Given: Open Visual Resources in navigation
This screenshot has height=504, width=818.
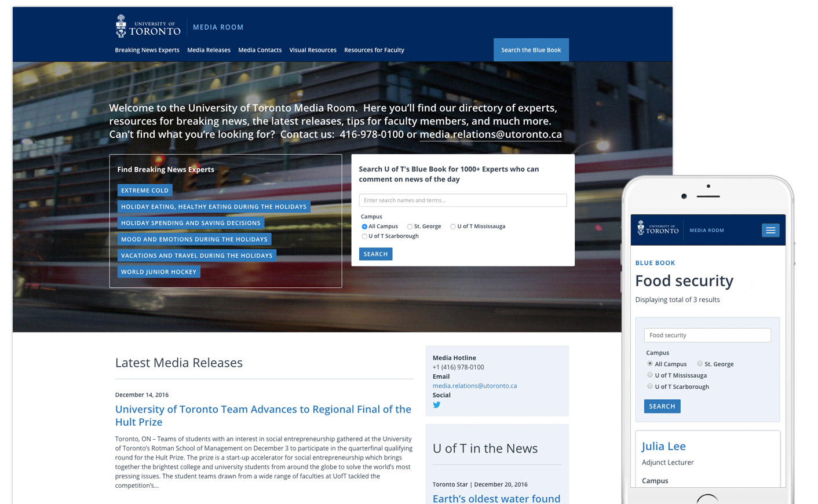Looking at the screenshot, I should (313, 50).
